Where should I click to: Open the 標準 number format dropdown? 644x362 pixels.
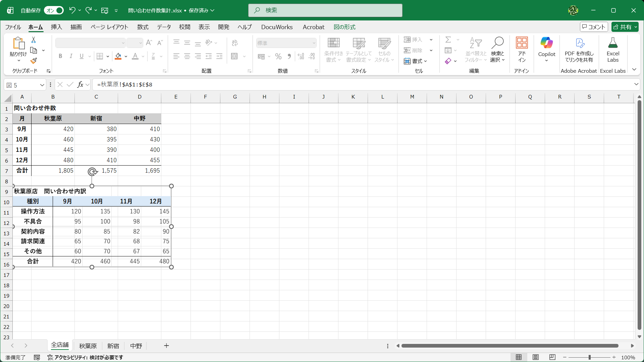[x=313, y=43]
